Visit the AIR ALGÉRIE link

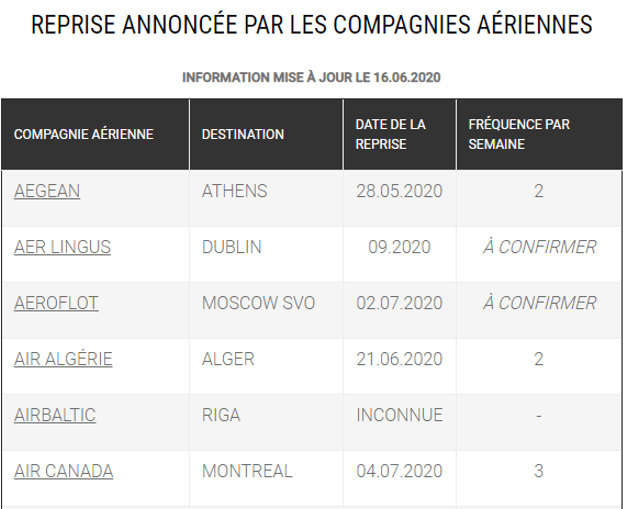point(63,359)
